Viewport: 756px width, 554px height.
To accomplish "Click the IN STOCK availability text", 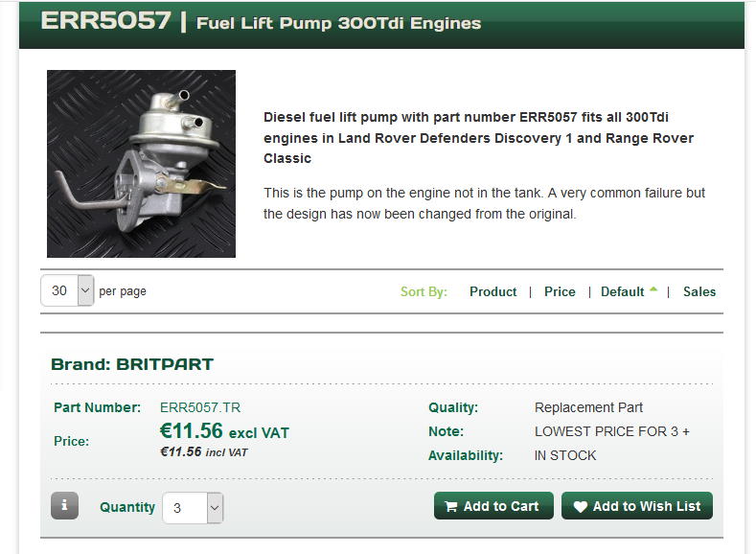I will click(565, 455).
